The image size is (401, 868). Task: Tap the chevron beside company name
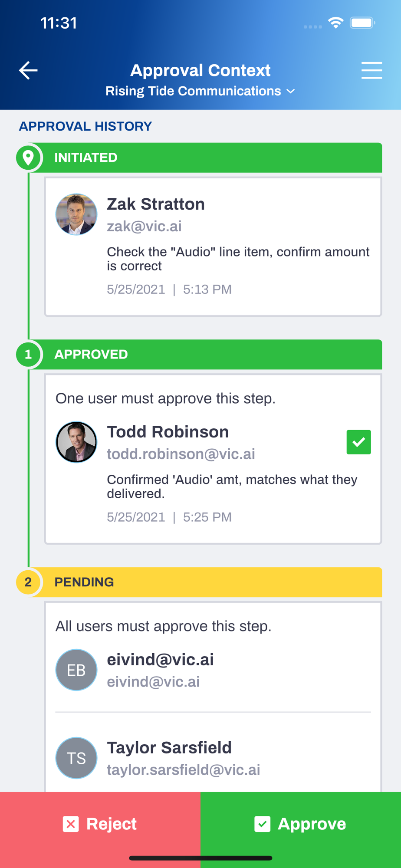point(291,91)
